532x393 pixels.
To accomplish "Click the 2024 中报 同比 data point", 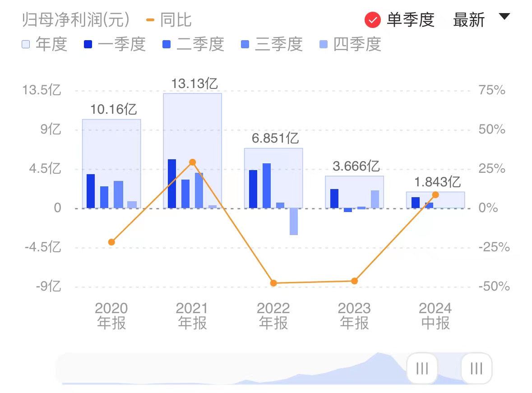I will (x=435, y=195).
